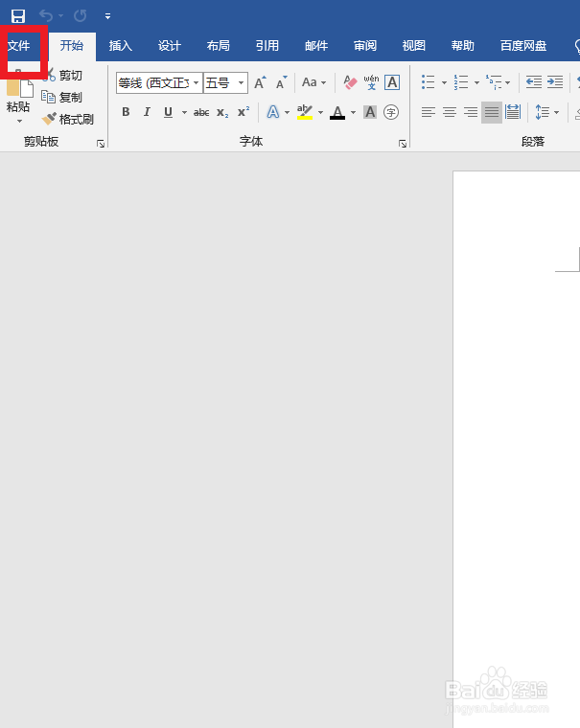
Task: Select the 开始 (Home) tab
Action: [72, 46]
